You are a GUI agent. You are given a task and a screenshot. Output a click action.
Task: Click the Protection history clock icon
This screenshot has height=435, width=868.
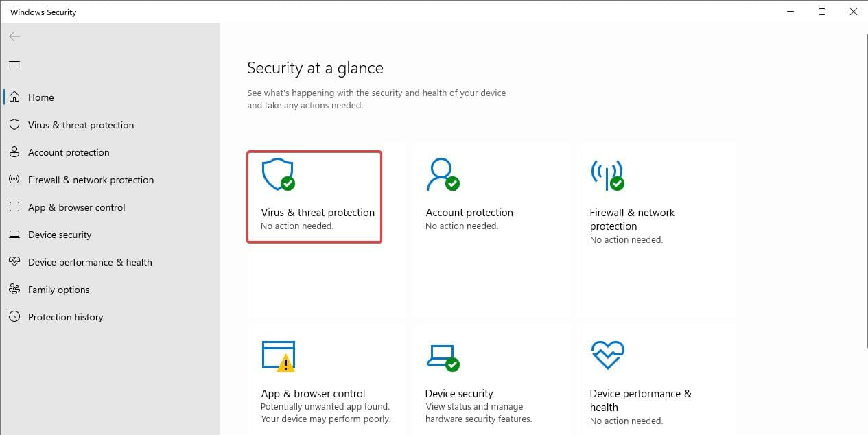coord(14,317)
